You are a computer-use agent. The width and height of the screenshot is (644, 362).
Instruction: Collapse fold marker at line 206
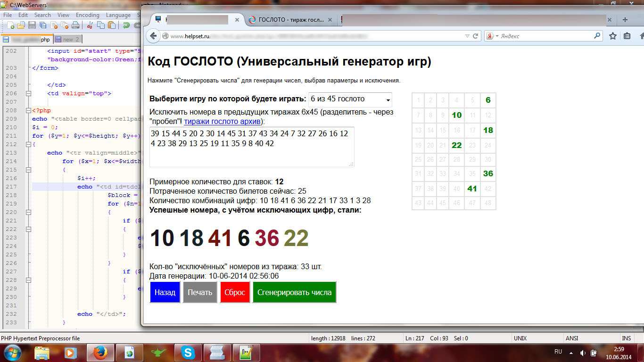click(28, 93)
